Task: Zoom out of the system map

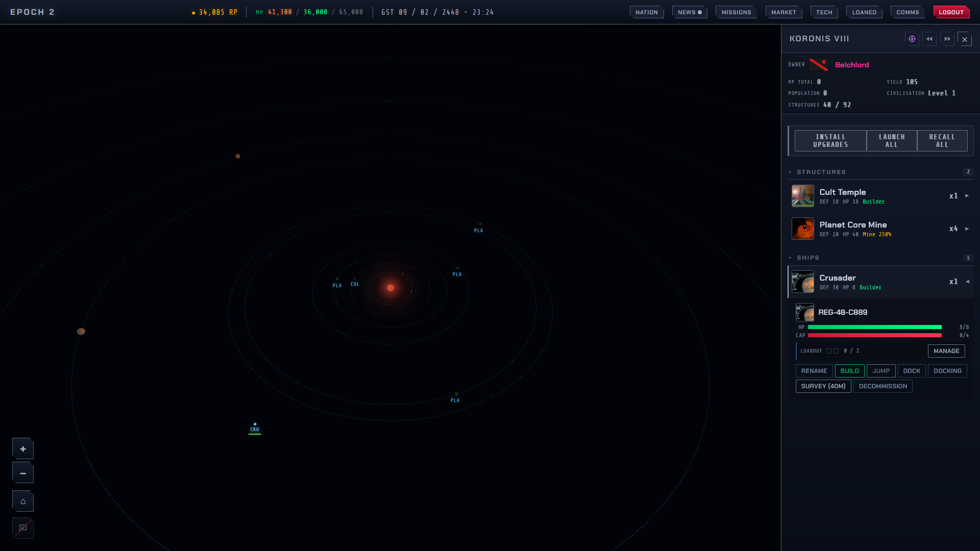Action: click(x=23, y=473)
